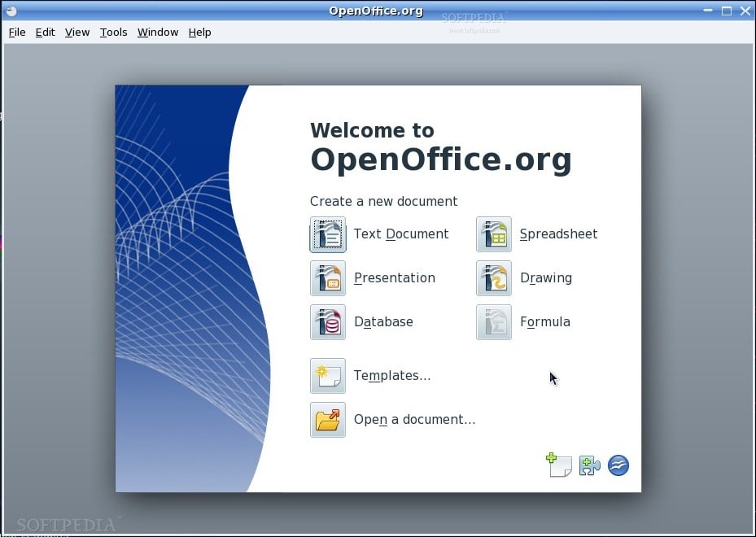The image size is (756, 537).
Task: Select the Text Document label
Action: 401,234
